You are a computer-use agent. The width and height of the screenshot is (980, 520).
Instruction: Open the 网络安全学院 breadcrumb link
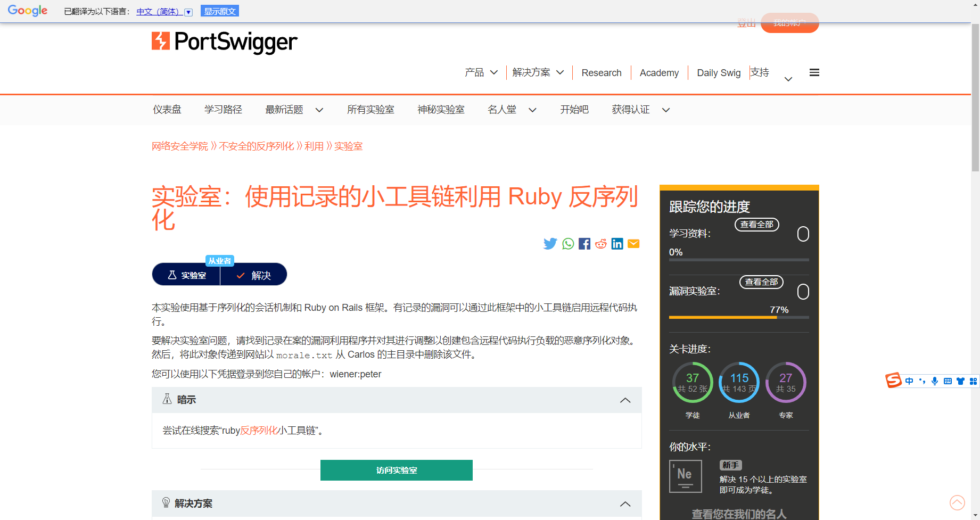(x=180, y=146)
